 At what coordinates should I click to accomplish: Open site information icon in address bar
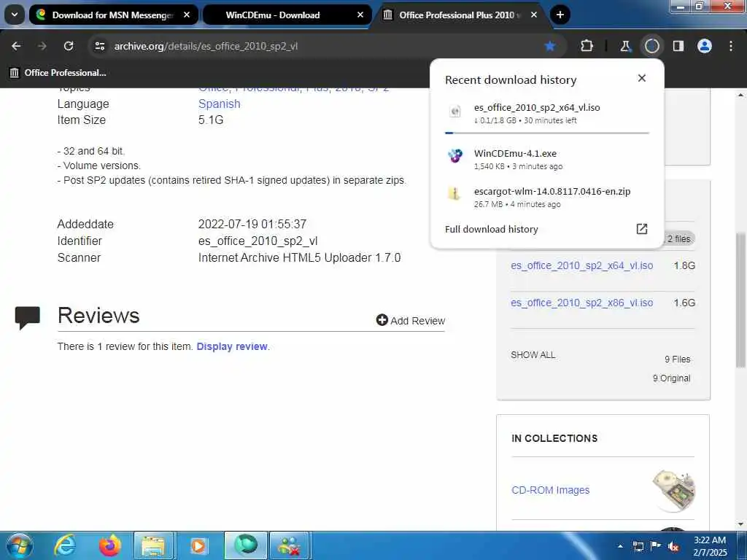[99, 46]
